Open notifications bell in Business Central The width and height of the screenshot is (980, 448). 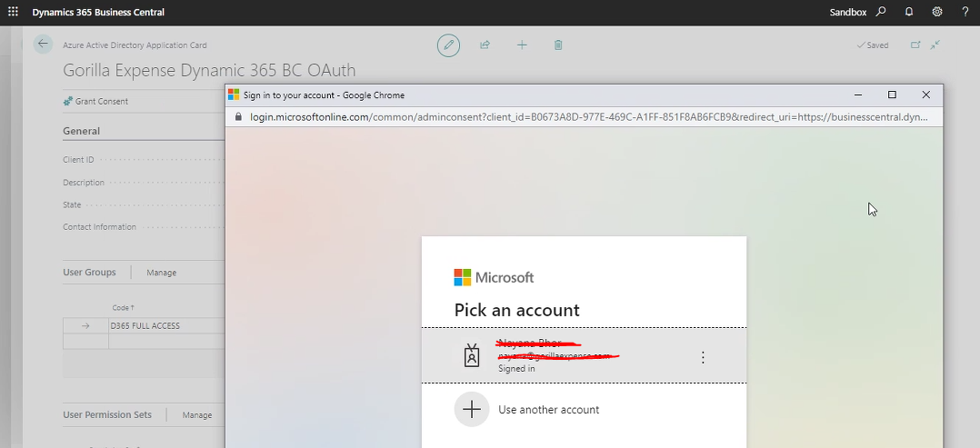[x=909, y=12]
